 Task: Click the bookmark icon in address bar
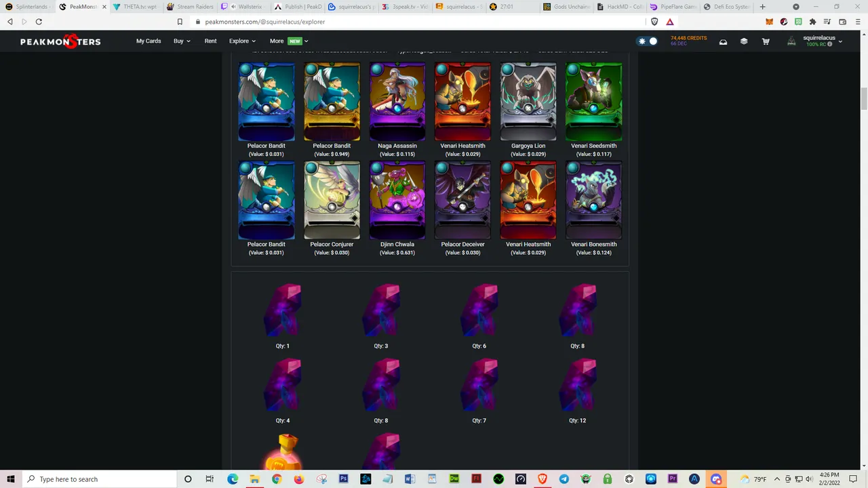click(x=180, y=22)
